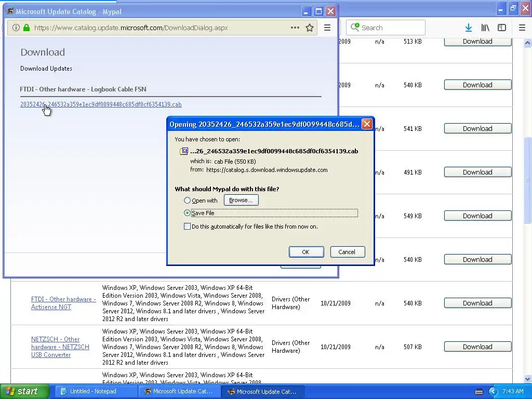Switch to second Microsoft Update Catalog taskbar item

pos(263,392)
